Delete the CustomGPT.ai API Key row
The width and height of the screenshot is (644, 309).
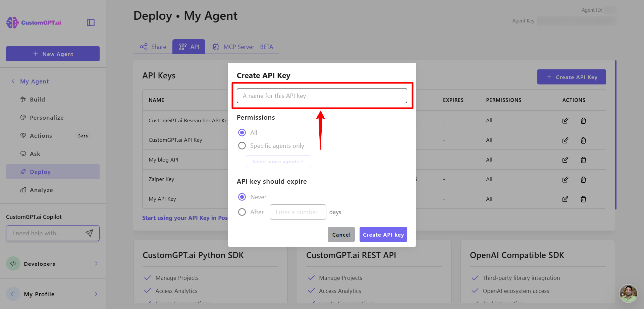pyautogui.click(x=583, y=140)
